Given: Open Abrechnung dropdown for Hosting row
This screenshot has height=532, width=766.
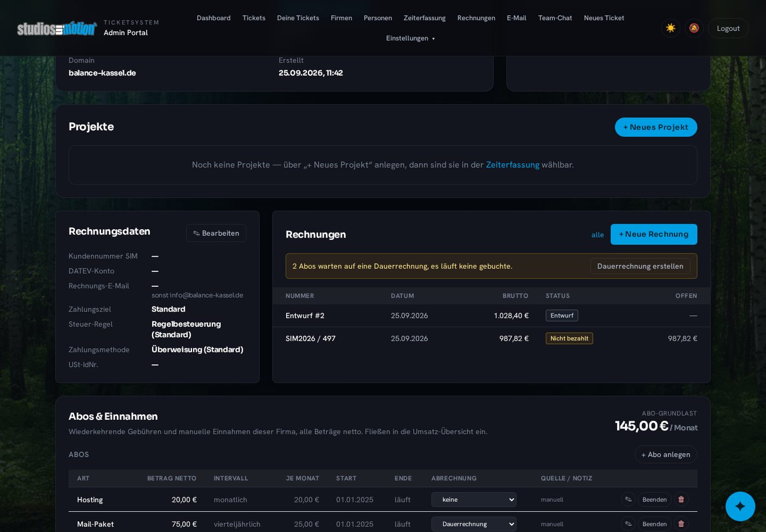Looking at the screenshot, I should pyautogui.click(x=474, y=499).
